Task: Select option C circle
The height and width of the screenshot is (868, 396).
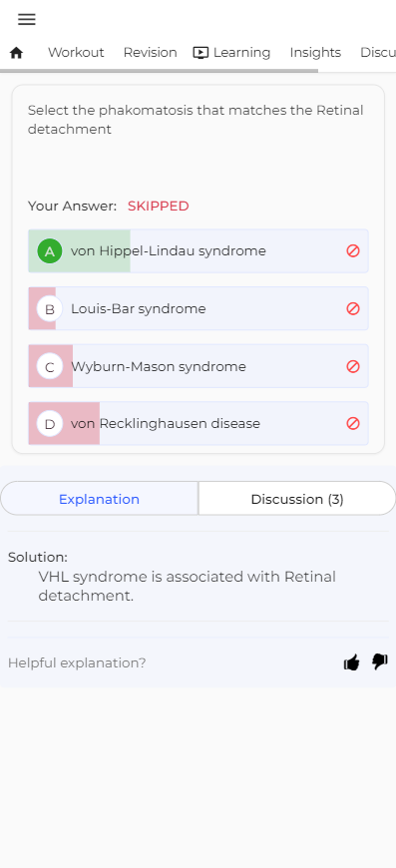Action: tap(50, 366)
